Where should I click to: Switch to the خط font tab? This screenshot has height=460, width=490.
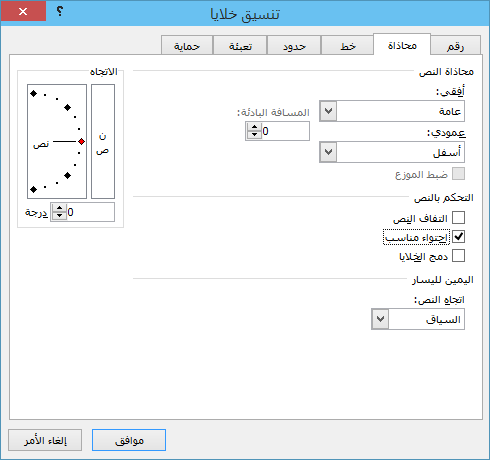click(x=347, y=46)
